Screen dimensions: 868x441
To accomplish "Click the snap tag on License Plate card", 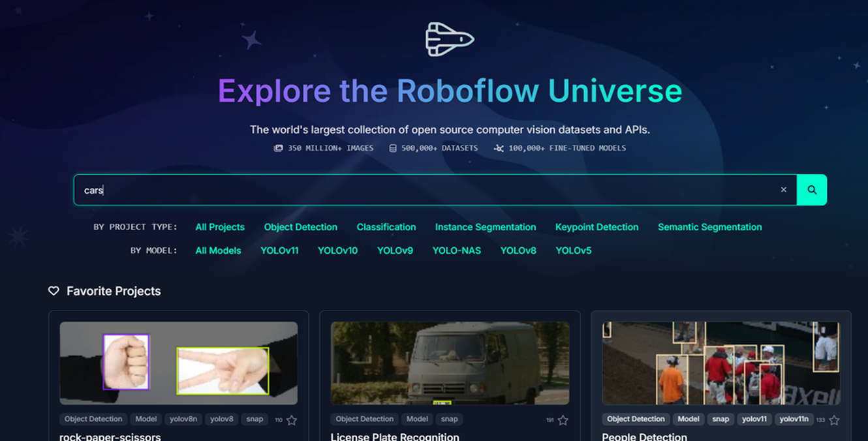I will tap(449, 419).
